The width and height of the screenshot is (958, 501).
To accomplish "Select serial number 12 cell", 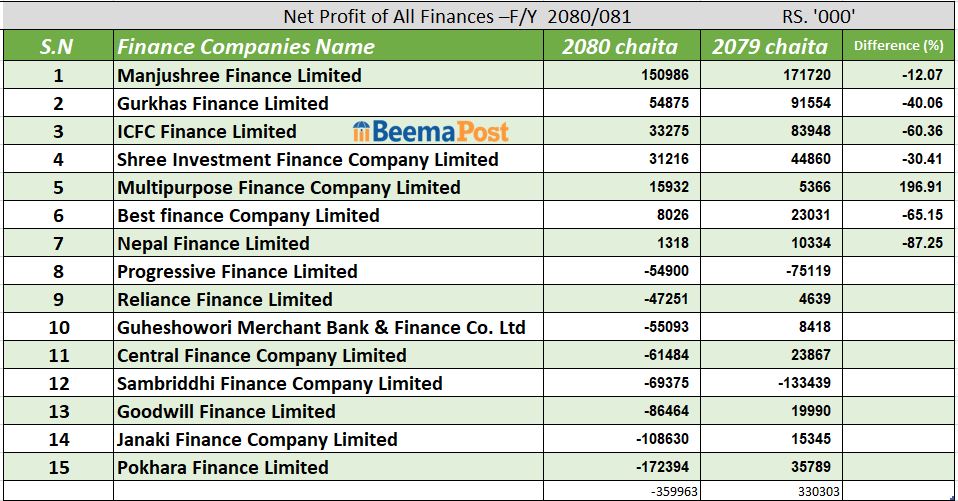I will [58, 383].
